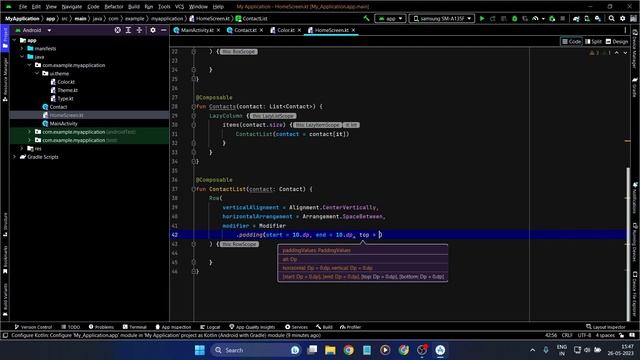Switch to MainActivity.kt editor tab

click(197, 30)
